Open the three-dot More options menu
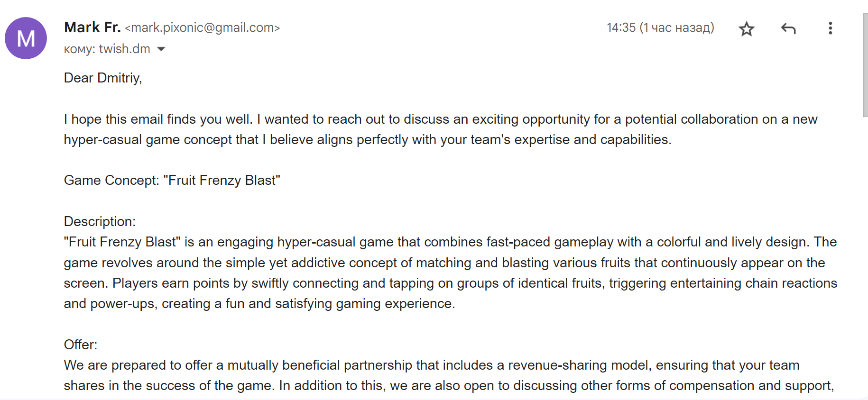The width and height of the screenshot is (868, 400). point(830,28)
